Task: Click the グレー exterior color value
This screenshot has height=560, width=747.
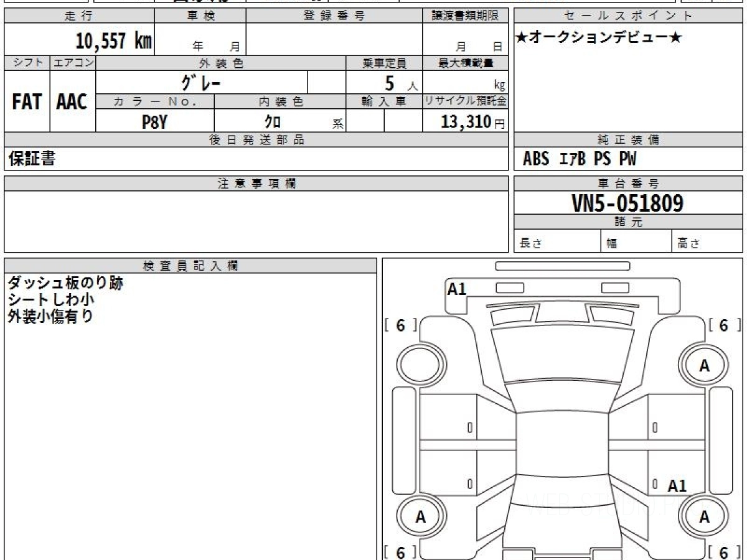Action: (201, 83)
